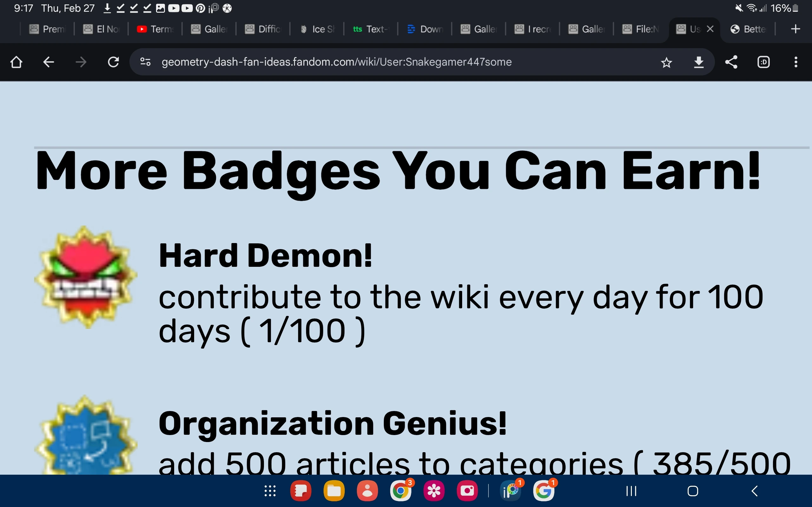Click the address bar URL
This screenshot has height=507, width=812.
point(336,62)
